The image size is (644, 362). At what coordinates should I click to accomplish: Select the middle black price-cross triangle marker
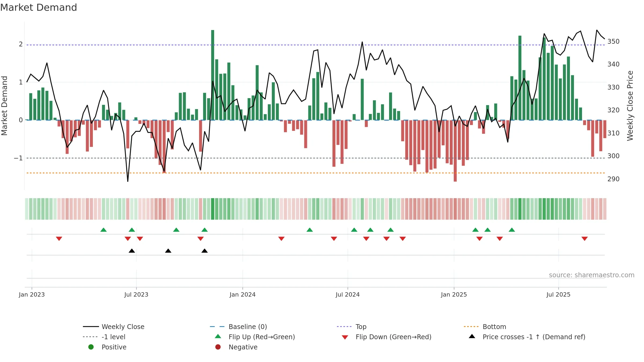(168, 251)
